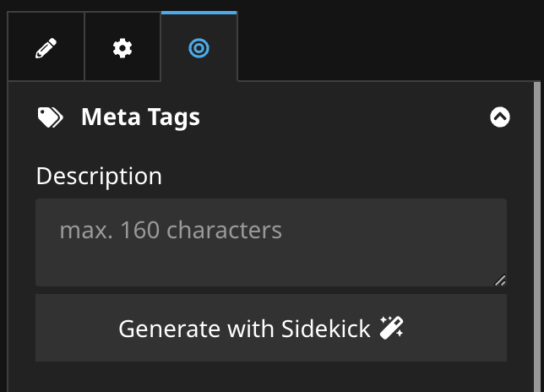
Task: Collapse the Meta Tags section chevron
Action: point(500,117)
